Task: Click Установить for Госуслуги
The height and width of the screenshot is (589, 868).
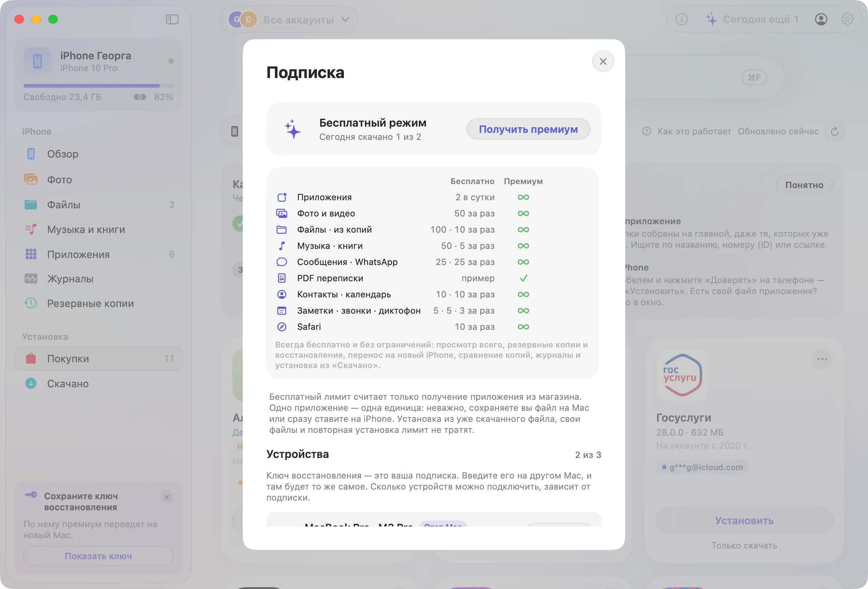Action: 744,520
